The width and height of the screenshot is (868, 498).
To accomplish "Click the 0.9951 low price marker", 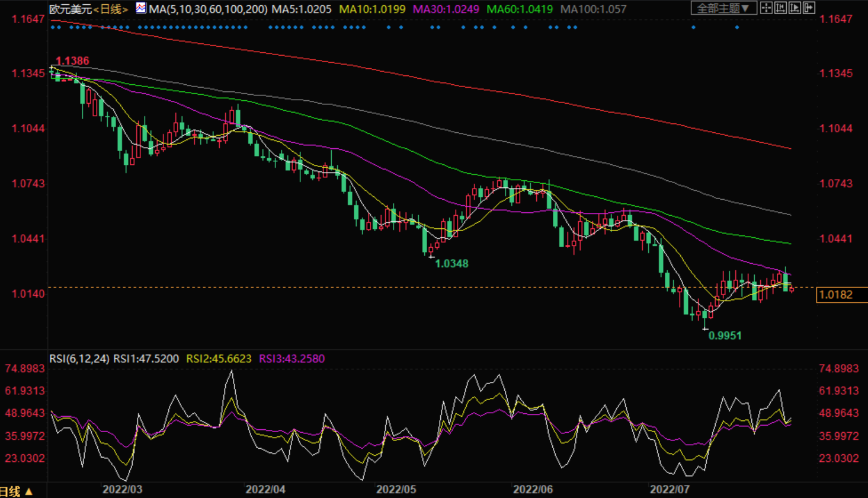I will click(x=725, y=336).
